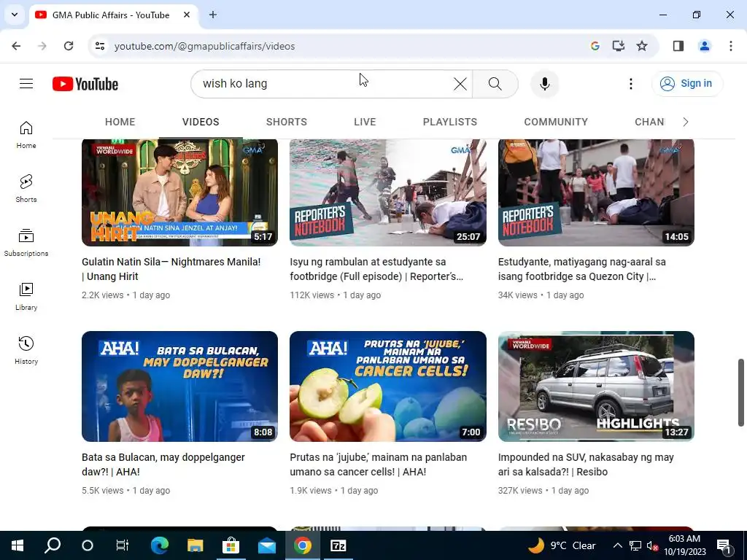Open Home in the left sidebar
This screenshot has height=560, width=747.
click(26, 135)
